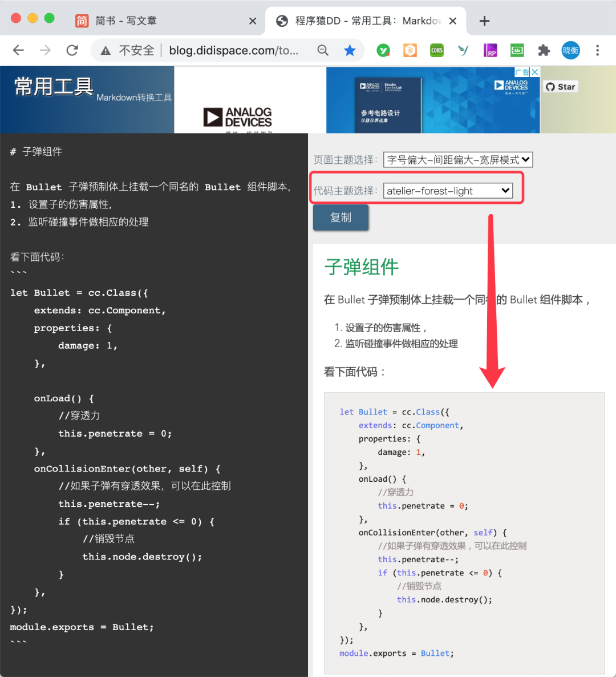Image resolution: width=616 pixels, height=677 pixels.
Task: Click preview list item 监听碰撞事件做相应的处理
Action: [402, 344]
